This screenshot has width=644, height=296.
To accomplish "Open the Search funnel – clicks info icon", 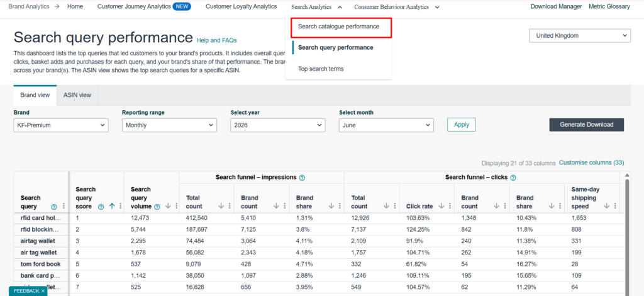I will tap(513, 178).
